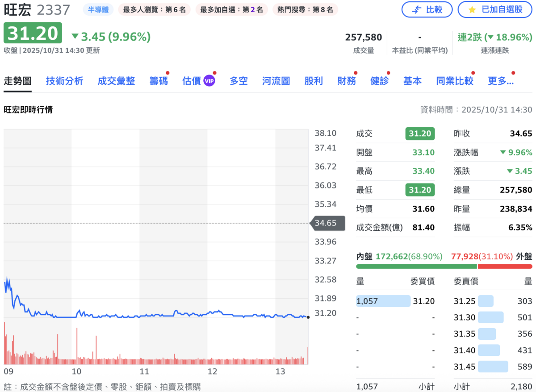Click the 均價 value 31.60
Image resolution: width=536 pixels, height=392 pixels.
click(423, 209)
